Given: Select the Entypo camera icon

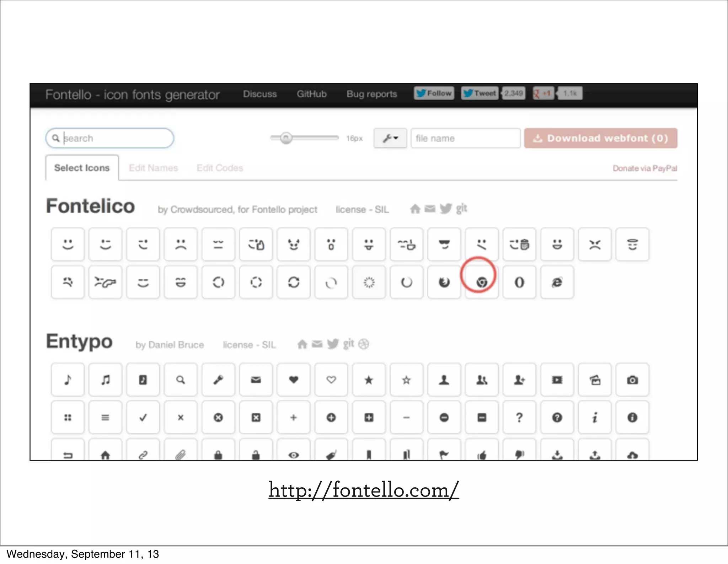Looking at the screenshot, I should point(632,380).
